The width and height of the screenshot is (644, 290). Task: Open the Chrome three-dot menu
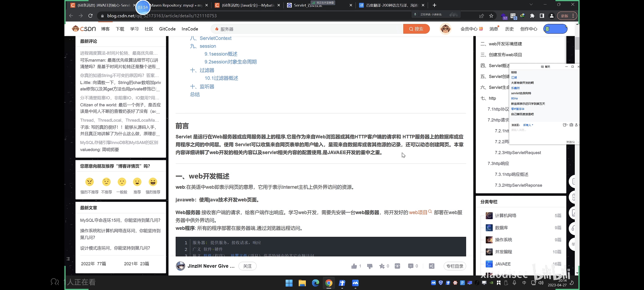tap(573, 16)
